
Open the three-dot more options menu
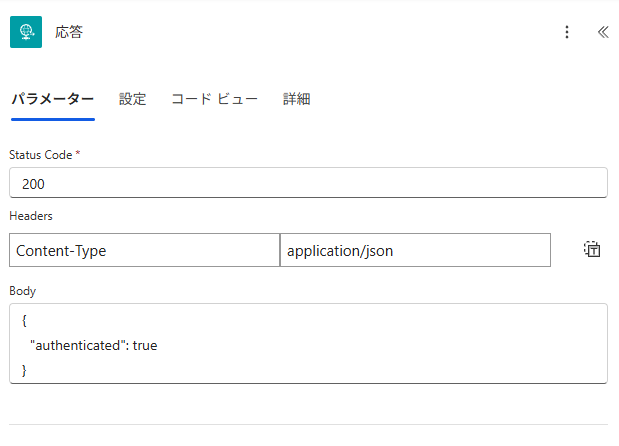pyautogui.click(x=567, y=32)
